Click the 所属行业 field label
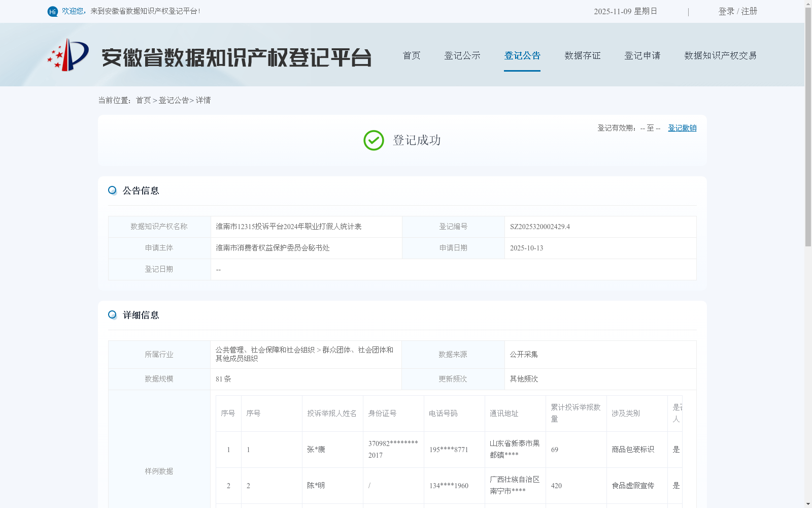 (x=159, y=355)
